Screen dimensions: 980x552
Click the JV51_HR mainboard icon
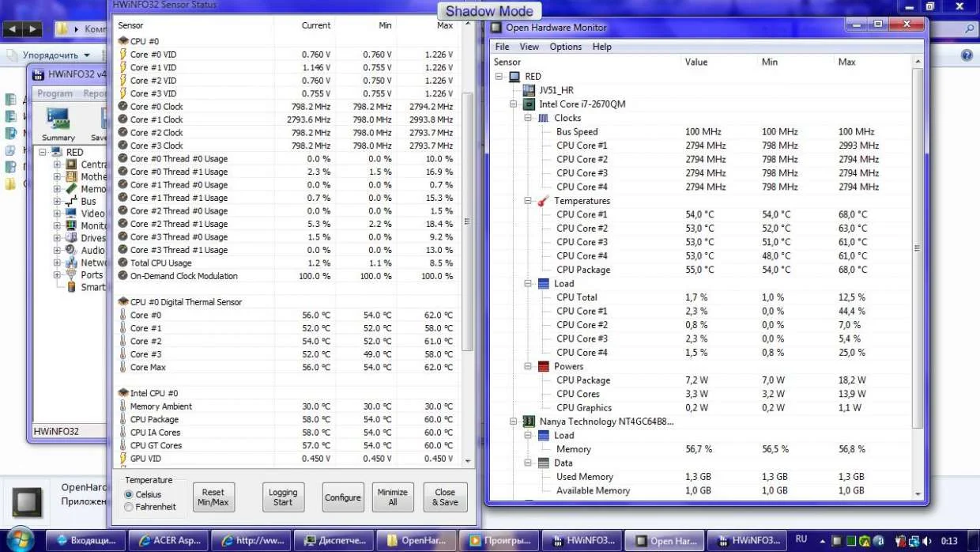tap(529, 90)
